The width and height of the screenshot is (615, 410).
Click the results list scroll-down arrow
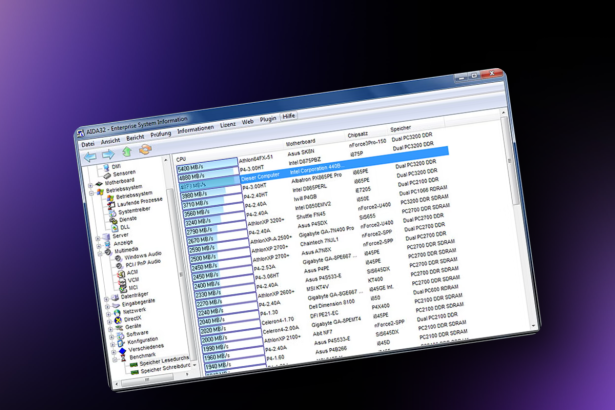coord(533,326)
